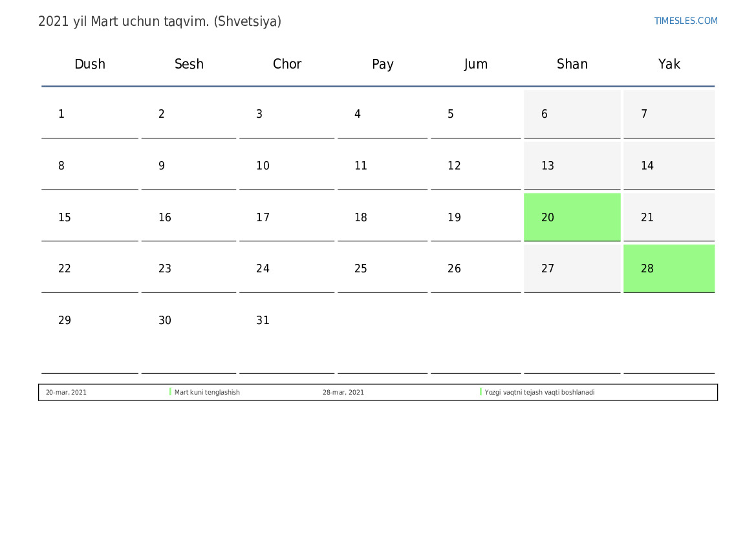
Task: Click the 'Yozgi vaqtni tejash vaqti boshlanadi' legend
Action: [x=539, y=393]
